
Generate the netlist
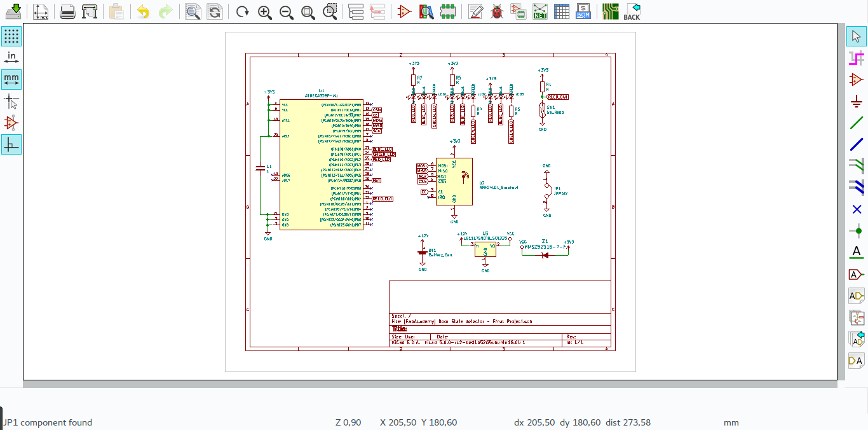[x=539, y=11]
